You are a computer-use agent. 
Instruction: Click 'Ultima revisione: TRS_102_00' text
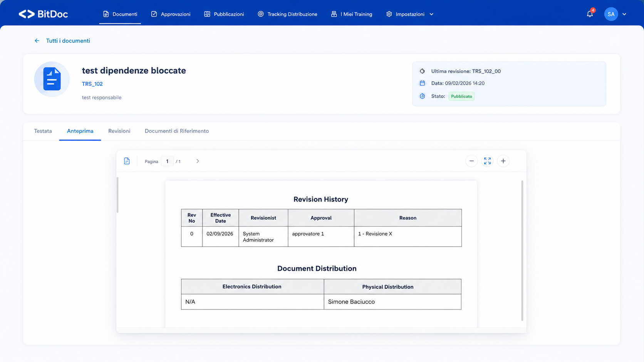(x=466, y=71)
